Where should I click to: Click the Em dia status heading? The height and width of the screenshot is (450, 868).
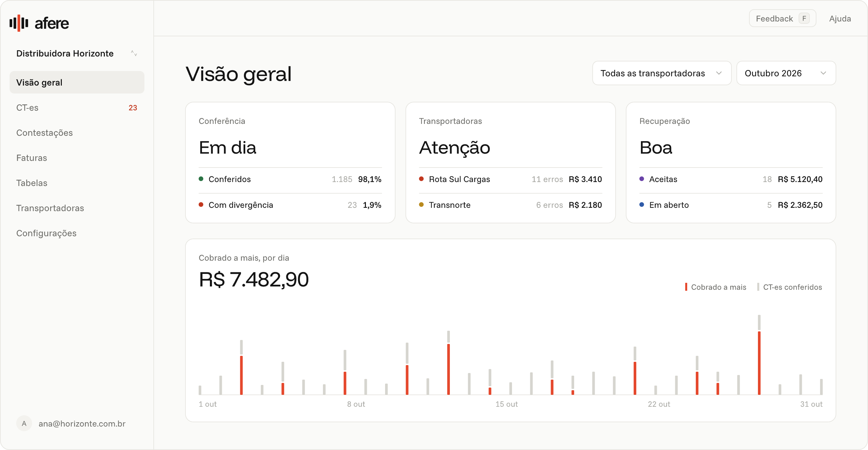227,148
